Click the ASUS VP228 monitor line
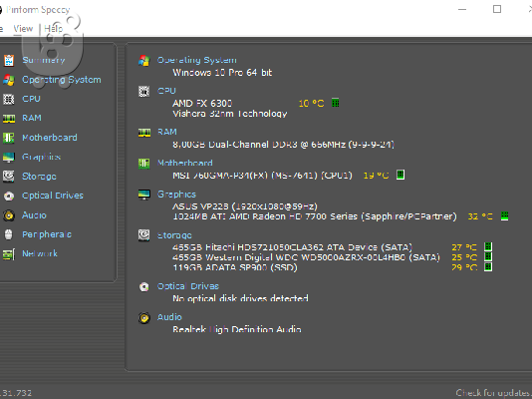This screenshot has height=399, width=532. coord(245,206)
